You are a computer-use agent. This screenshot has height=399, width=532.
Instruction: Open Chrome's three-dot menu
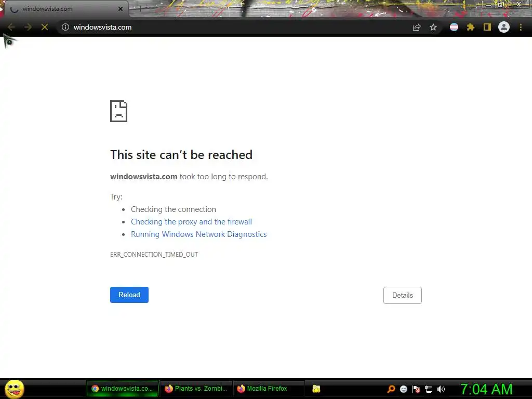(521, 27)
